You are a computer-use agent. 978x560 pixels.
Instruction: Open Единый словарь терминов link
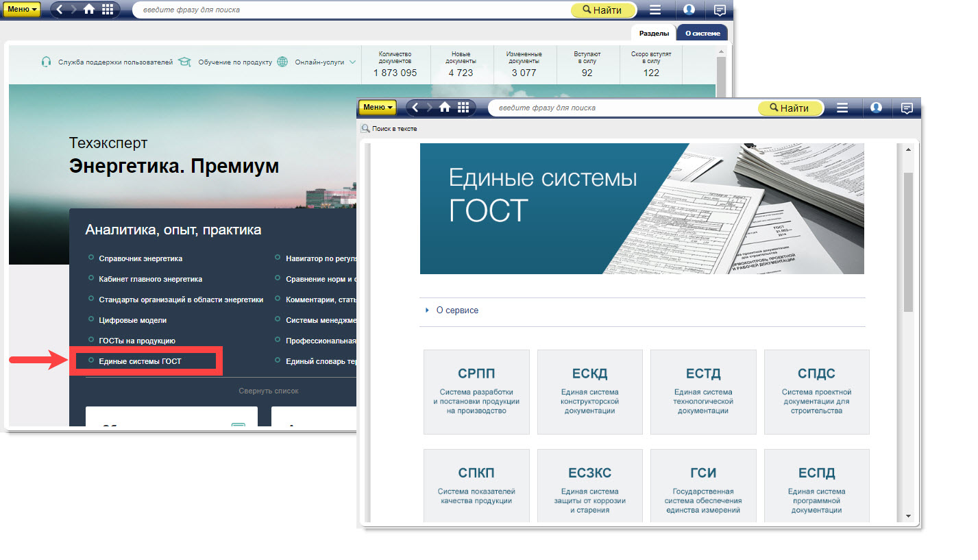[x=321, y=361]
